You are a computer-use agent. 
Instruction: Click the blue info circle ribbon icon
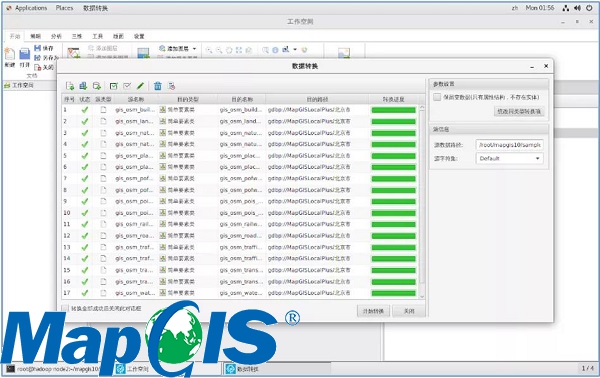coord(275,50)
